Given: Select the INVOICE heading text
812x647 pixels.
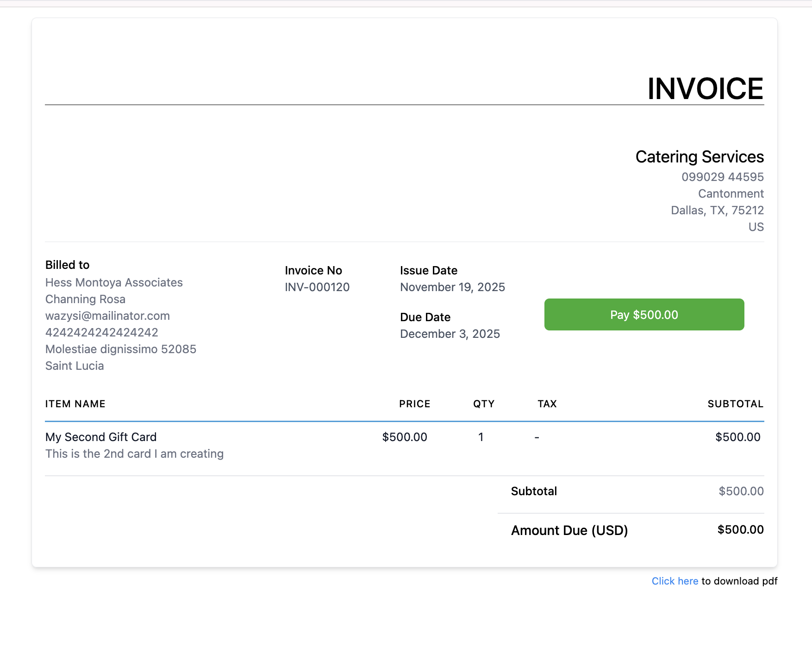Looking at the screenshot, I should click(706, 88).
